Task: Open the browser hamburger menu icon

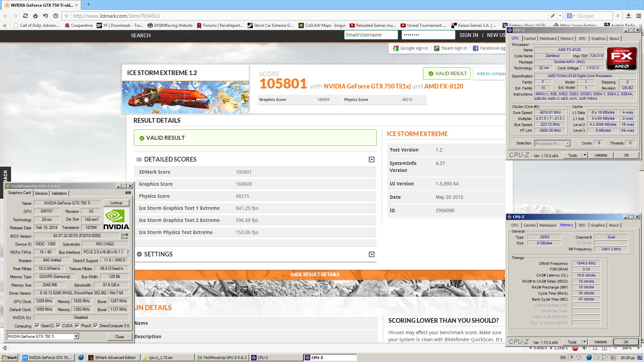Action: coord(639,16)
